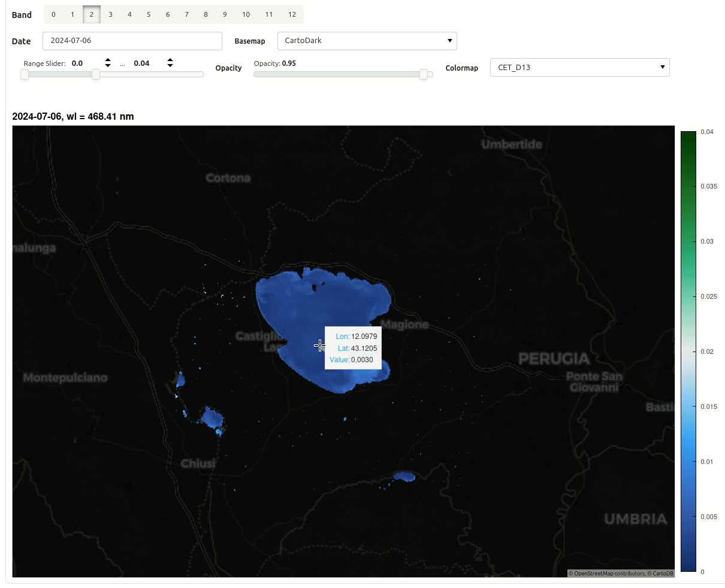This screenshot has width=725, height=588.
Task: Increase range slider lower value with up arrow
Action: pos(108,60)
